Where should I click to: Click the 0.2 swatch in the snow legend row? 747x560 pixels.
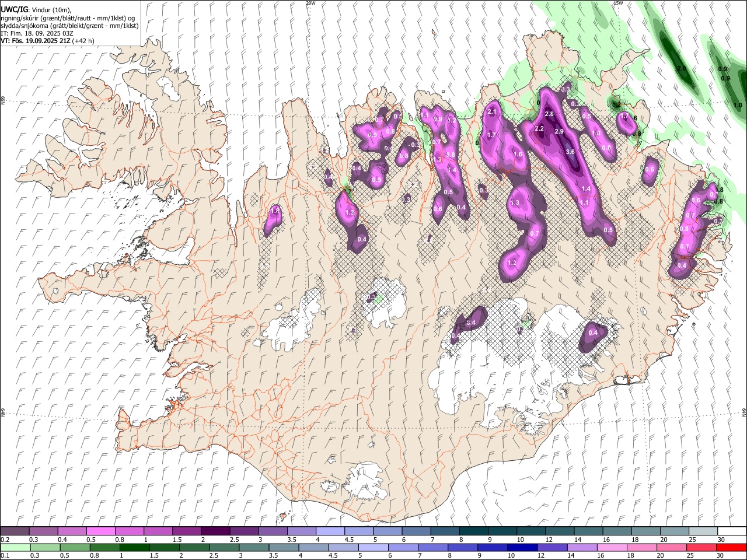click(14, 531)
